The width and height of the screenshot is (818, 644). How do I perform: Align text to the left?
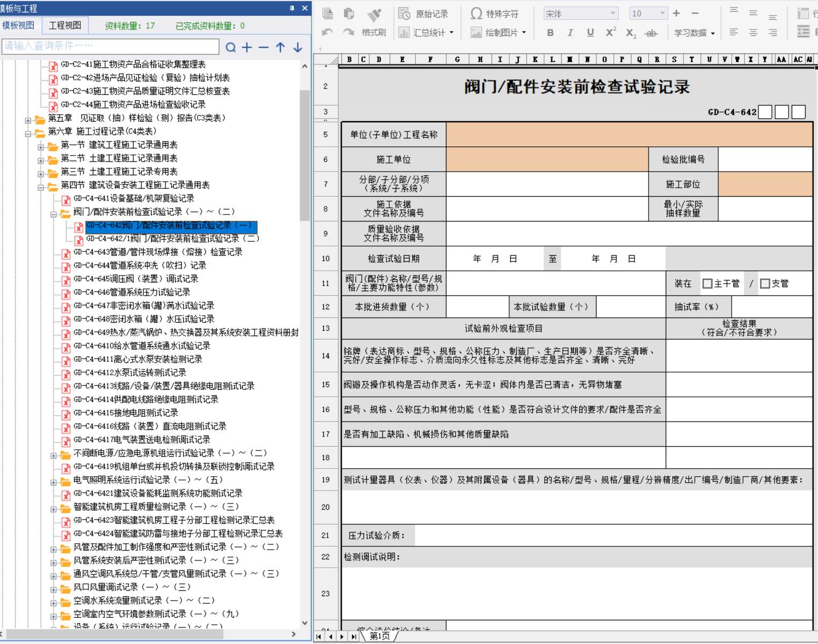(734, 33)
